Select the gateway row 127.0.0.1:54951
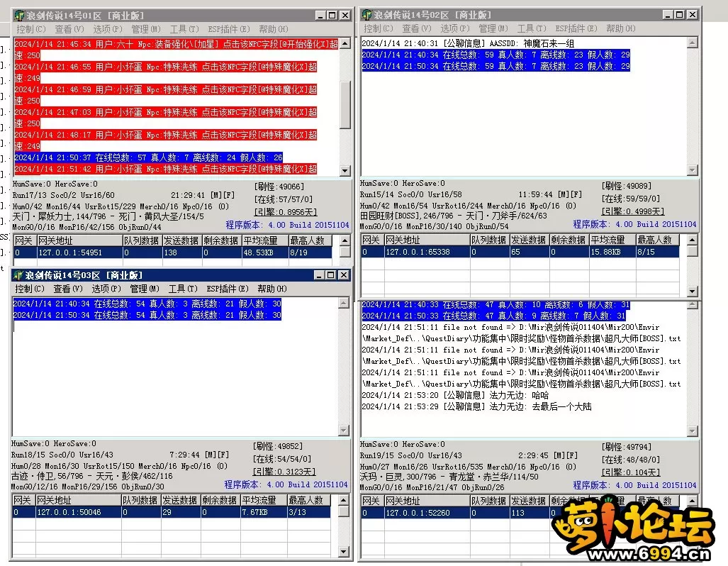 [x=172, y=253]
